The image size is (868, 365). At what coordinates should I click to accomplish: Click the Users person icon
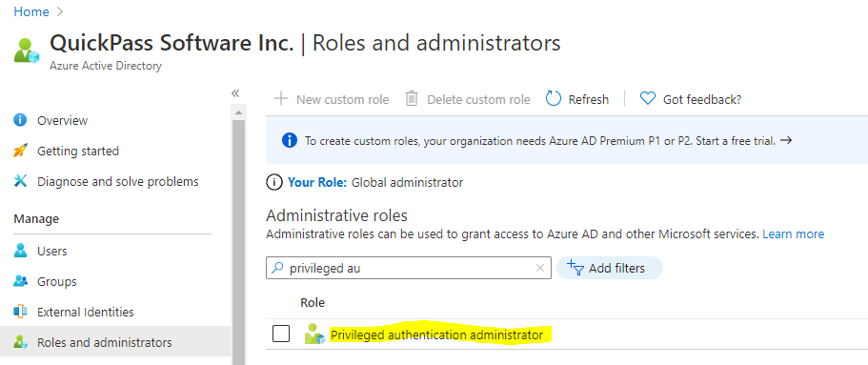[20, 251]
